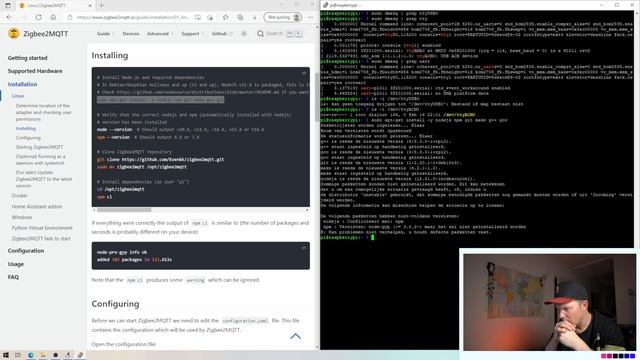Close the Linux | Zigbee2MQTT tab
The height and width of the screenshot is (360, 640).
(90, 5)
